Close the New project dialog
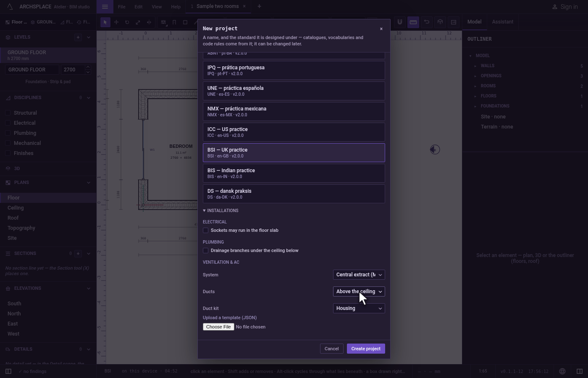 click(381, 29)
